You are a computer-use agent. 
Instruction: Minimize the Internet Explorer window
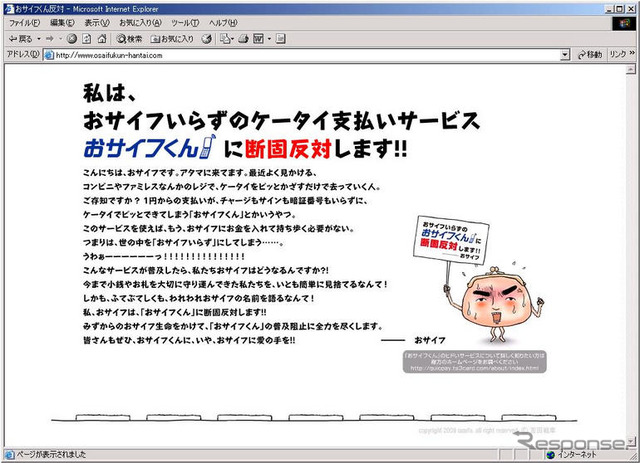tap(610, 9)
